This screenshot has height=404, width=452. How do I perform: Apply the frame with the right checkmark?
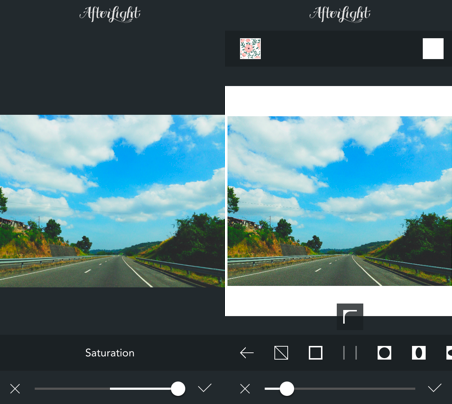pyautogui.click(x=435, y=388)
